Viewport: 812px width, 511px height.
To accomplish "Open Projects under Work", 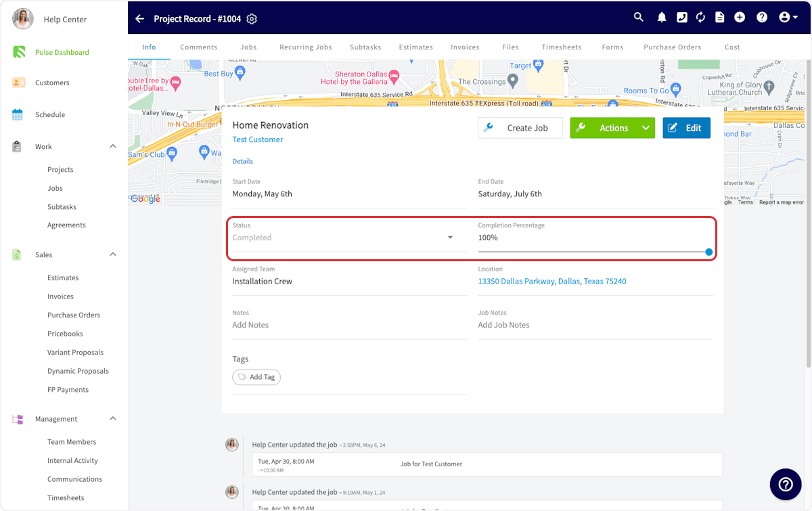I will [x=60, y=169].
